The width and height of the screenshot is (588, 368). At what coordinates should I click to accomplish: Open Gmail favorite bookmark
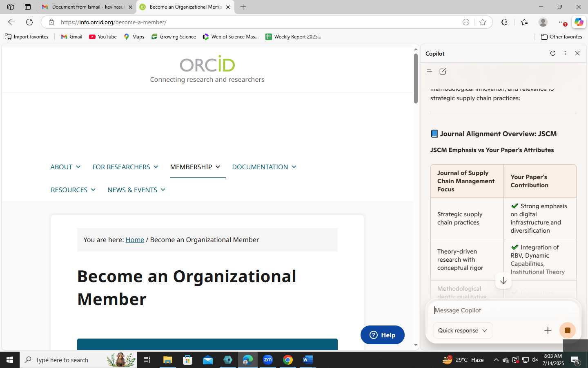click(x=71, y=37)
